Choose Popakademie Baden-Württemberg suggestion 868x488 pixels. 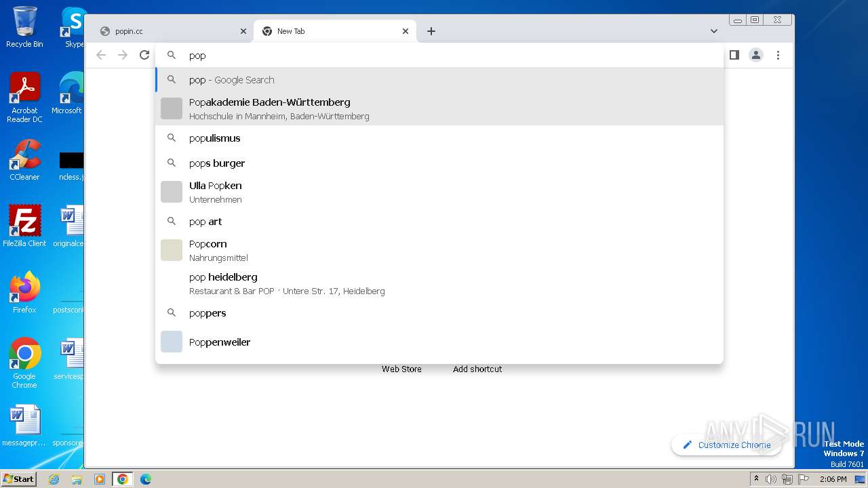tap(439, 108)
